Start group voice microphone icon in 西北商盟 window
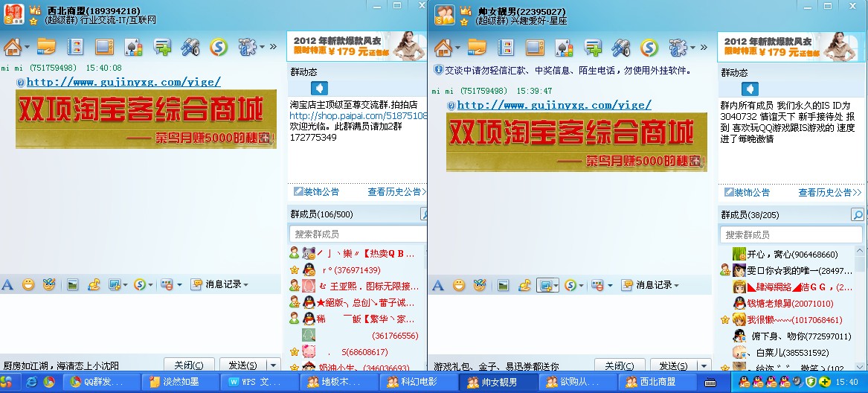 pyautogui.click(x=190, y=47)
